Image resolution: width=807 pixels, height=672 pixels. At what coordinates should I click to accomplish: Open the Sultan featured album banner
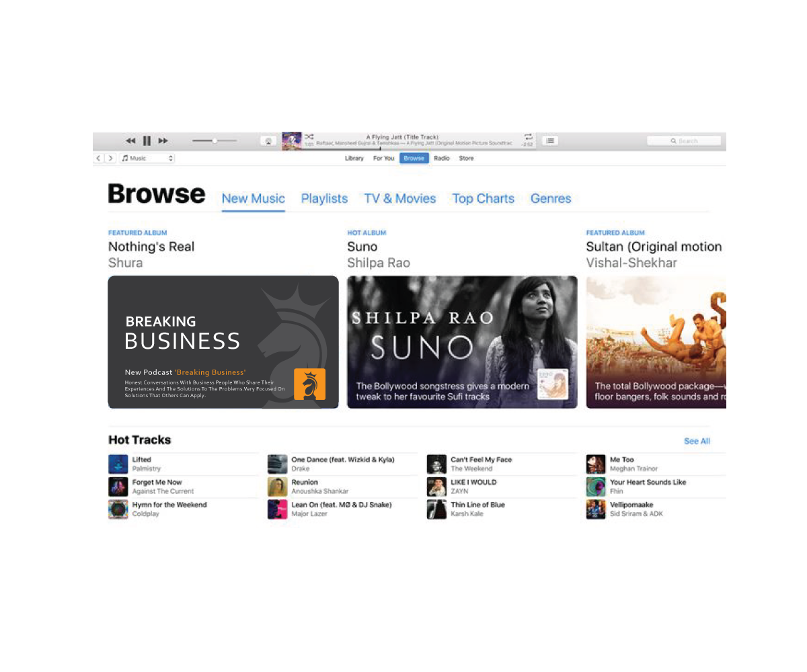[x=656, y=342]
